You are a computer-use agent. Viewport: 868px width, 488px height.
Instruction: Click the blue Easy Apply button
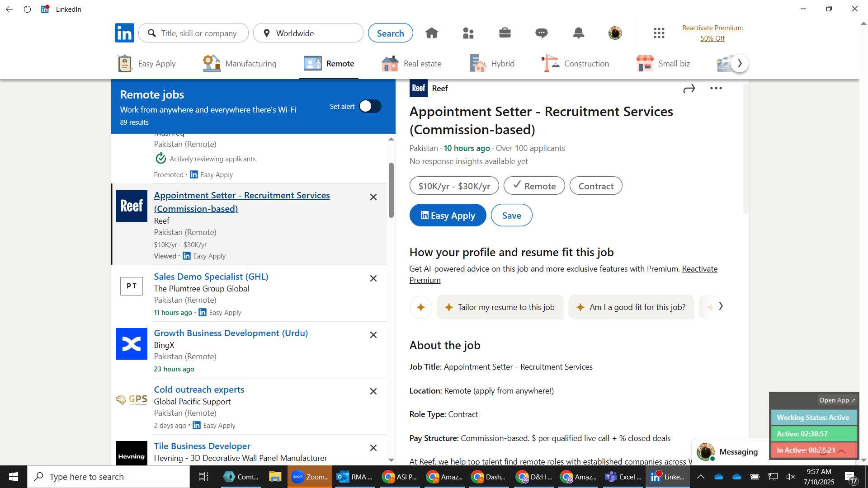448,216
